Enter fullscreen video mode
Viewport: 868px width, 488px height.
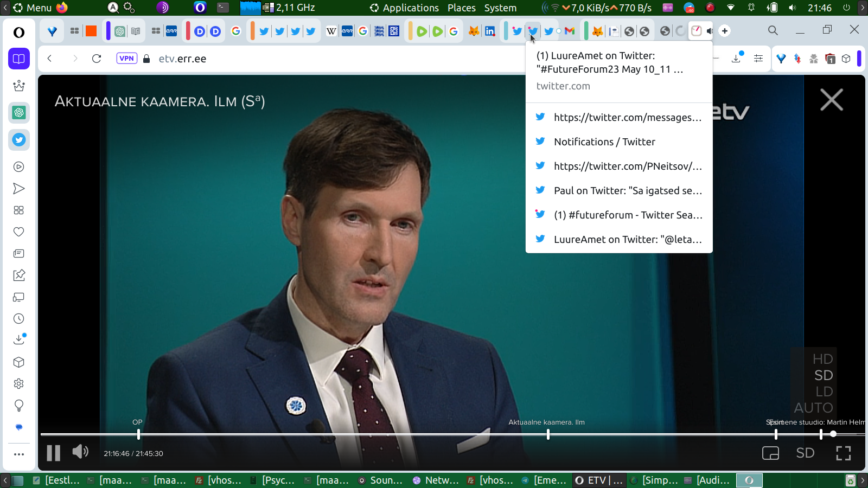coord(843,453)
